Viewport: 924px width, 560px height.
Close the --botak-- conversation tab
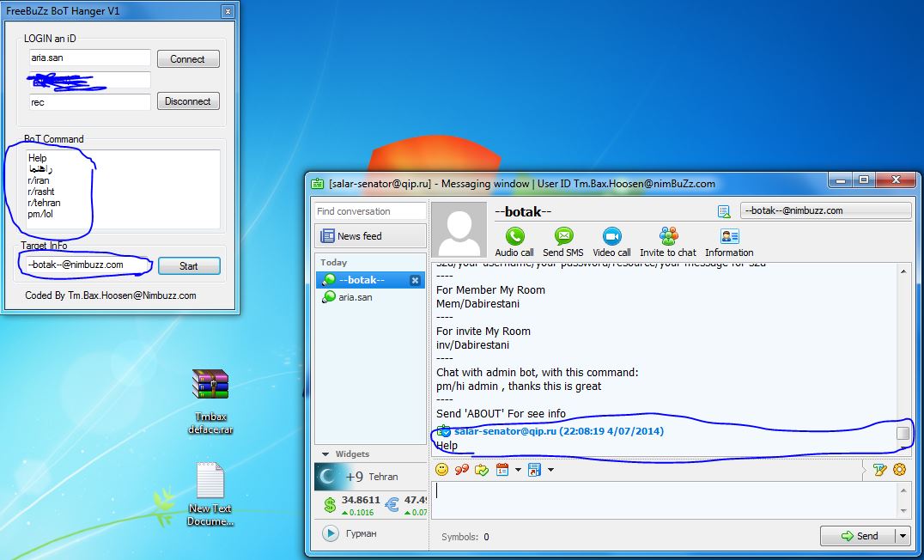click(415, 281)
